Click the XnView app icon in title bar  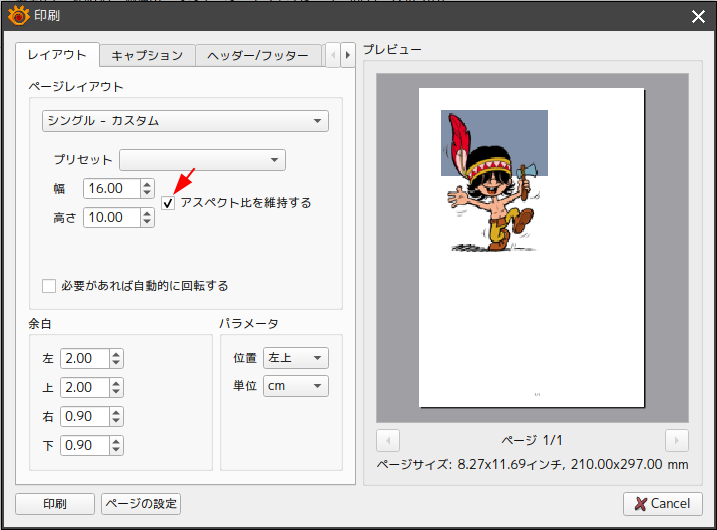19,15
